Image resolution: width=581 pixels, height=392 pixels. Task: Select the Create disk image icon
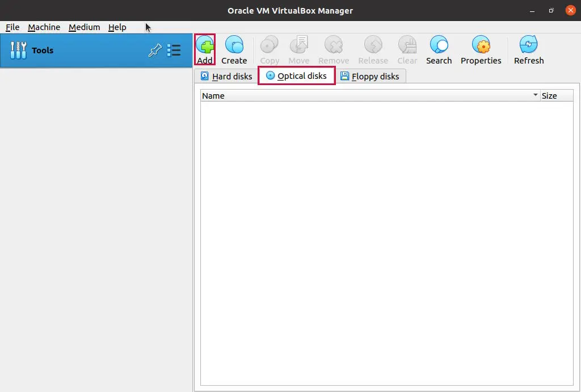tap(234, 48)
